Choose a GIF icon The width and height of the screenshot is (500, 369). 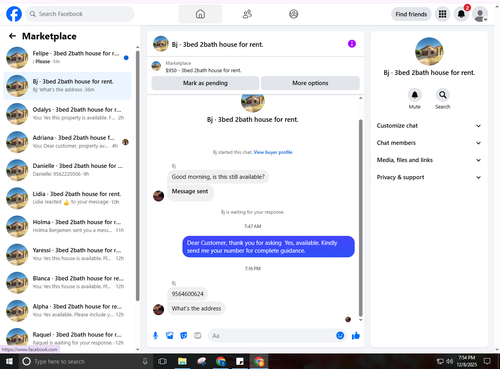[198, 336]
